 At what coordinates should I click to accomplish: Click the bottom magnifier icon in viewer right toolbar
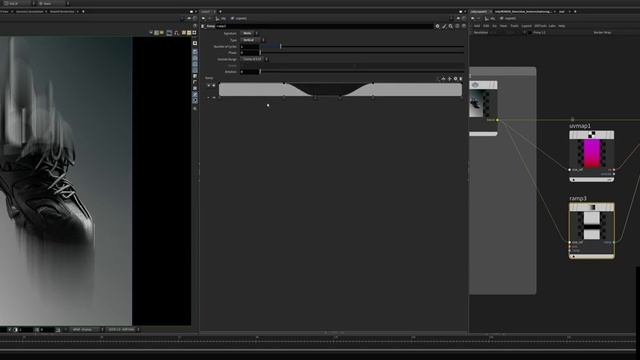195,109
